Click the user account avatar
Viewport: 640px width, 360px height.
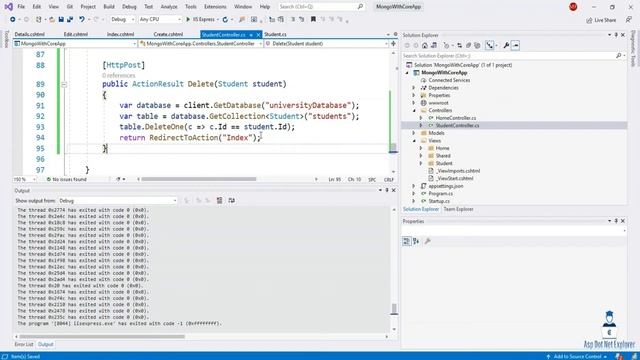[x=573, y=7]
